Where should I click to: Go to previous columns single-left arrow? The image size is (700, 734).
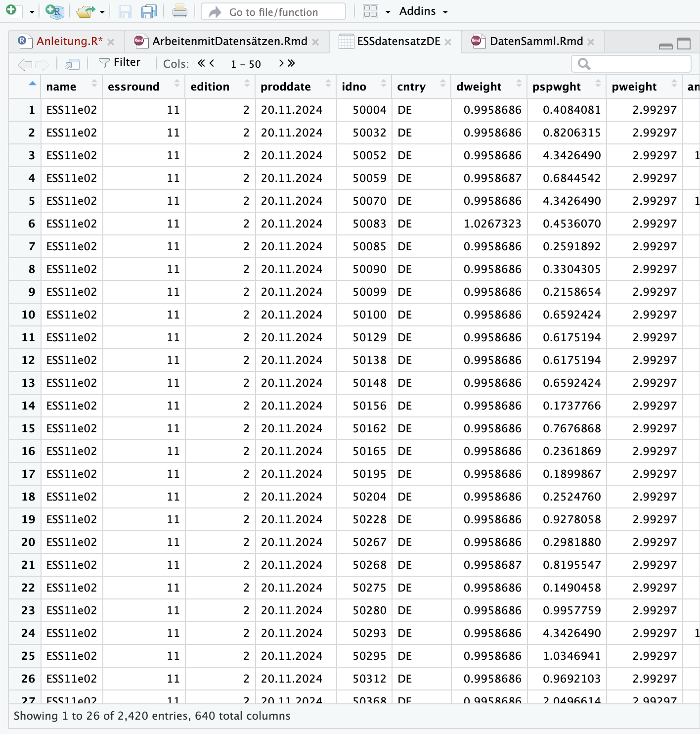coord(212,63)
